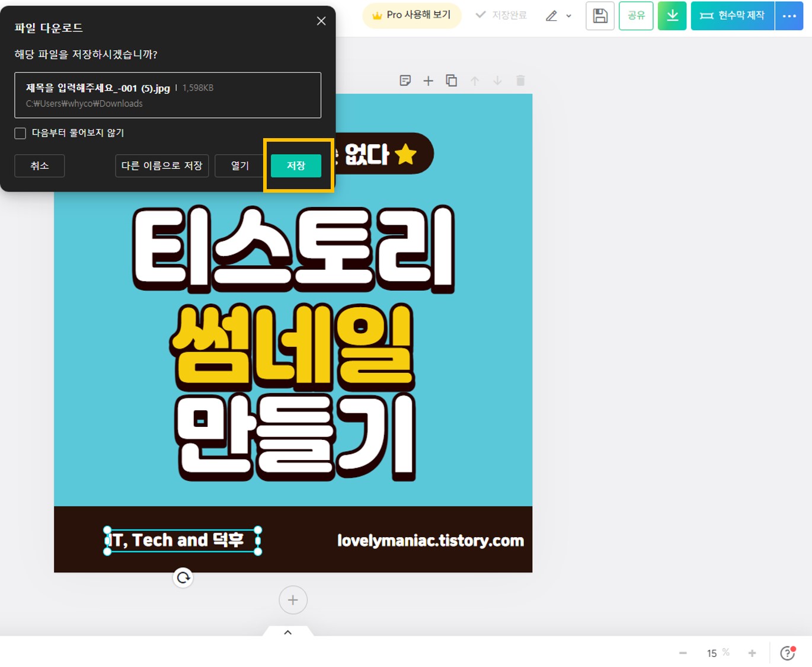
Task: Select the 'lovelymaniac.tistory.com' text
Action: click(x=430, y=541)
